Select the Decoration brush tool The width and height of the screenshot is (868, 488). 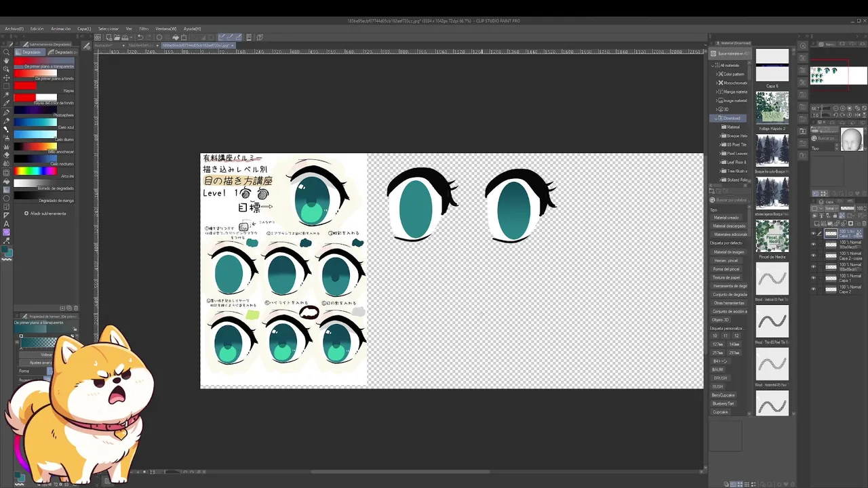(x=7, y=146)
